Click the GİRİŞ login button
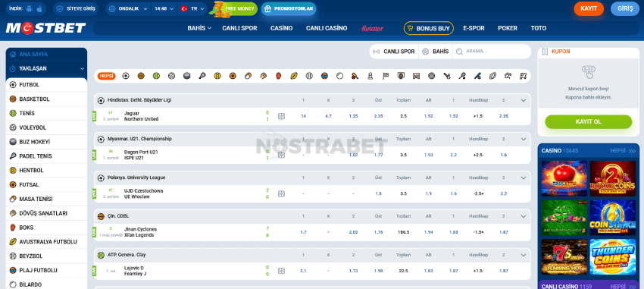Screen dimensions: 644x289 point(625,8)
